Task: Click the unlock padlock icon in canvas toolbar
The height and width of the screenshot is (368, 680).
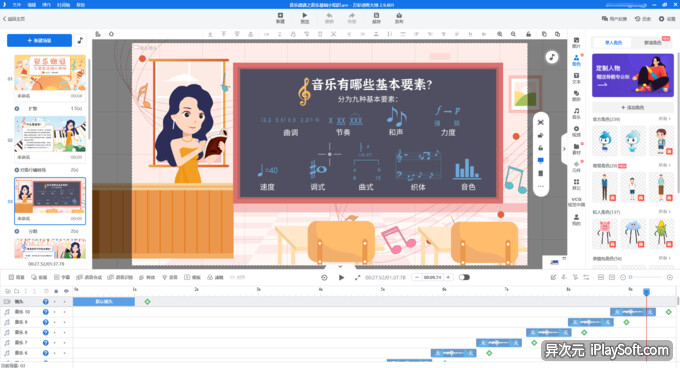Action: click(528, 34)
